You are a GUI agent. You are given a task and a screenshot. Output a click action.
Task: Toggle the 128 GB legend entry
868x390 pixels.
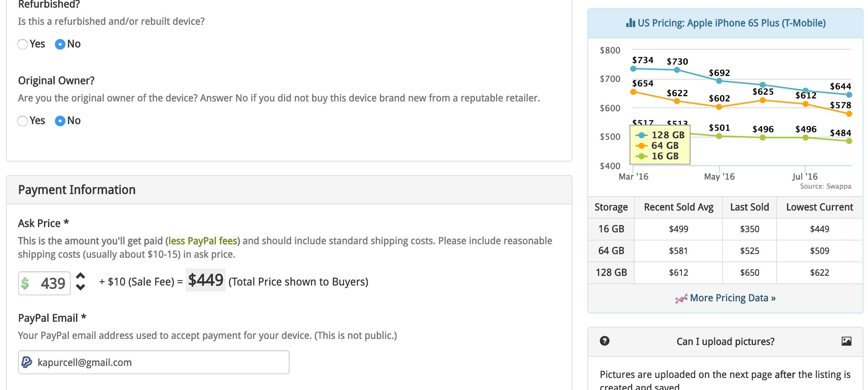(x=660, y=135)
